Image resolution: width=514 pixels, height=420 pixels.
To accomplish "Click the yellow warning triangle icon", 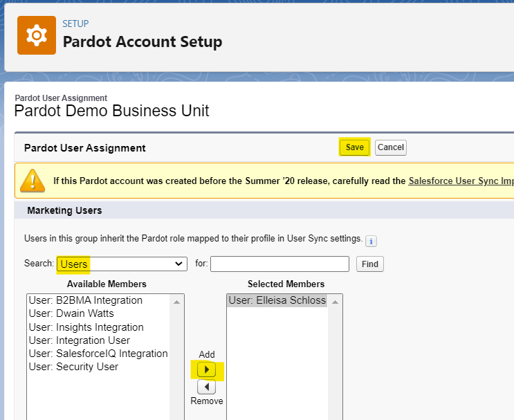I will 33,181.
